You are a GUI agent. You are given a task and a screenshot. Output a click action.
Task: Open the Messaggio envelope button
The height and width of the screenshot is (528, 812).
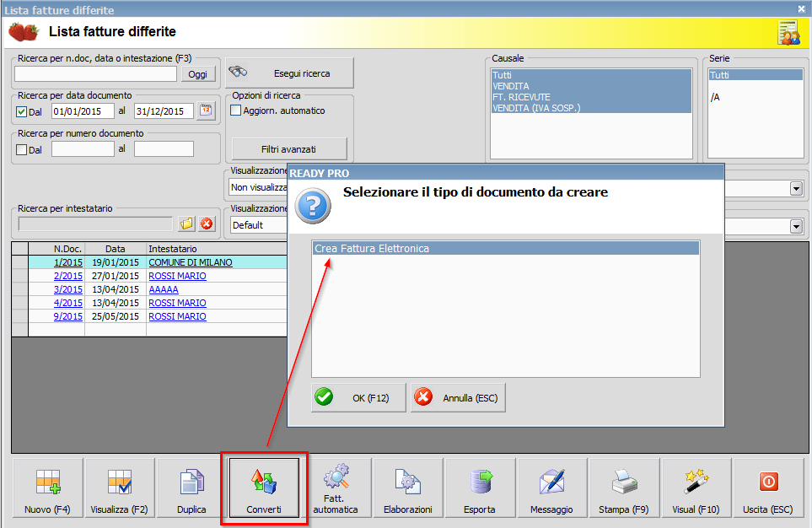pos(552,488)
